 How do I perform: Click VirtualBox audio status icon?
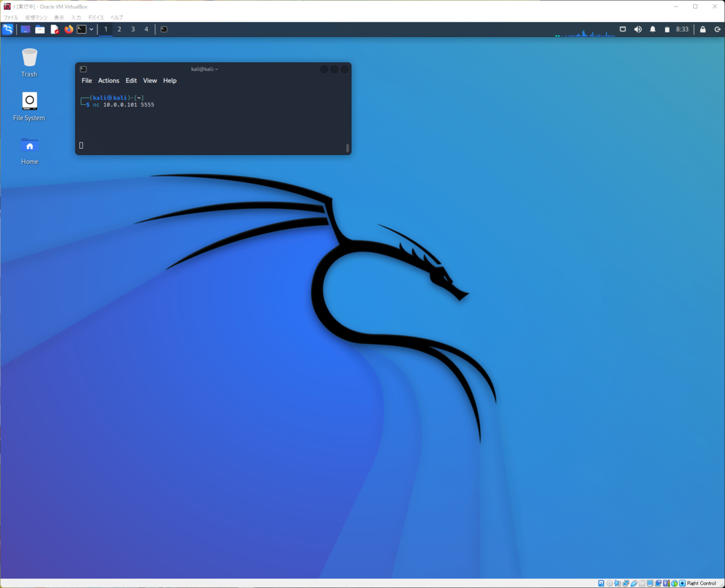click(617, 583)
